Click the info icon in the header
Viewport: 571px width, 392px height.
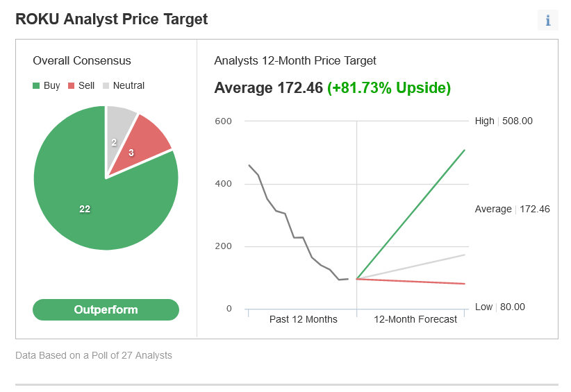click(x=547, y=20)
